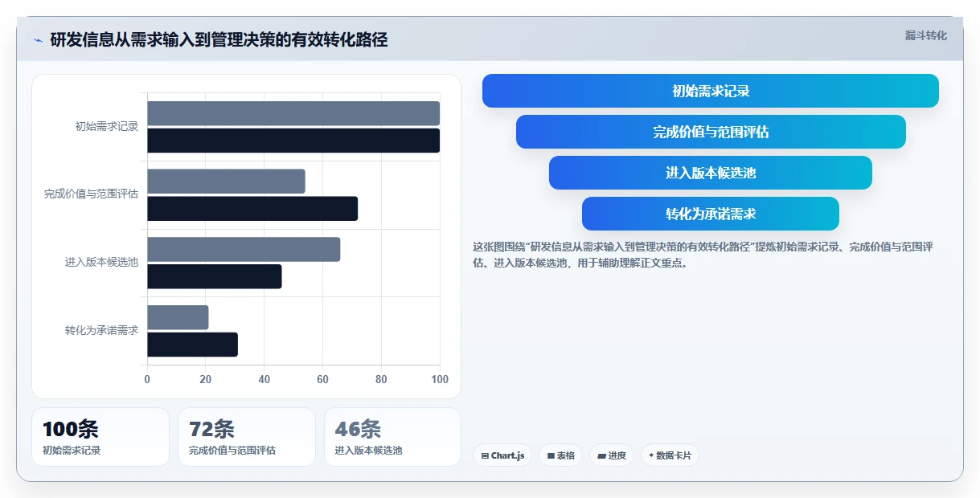Click the gray bar for 完成价值与范围评估
The width and height of the screenshot is (980, 498).
point(226,182)
